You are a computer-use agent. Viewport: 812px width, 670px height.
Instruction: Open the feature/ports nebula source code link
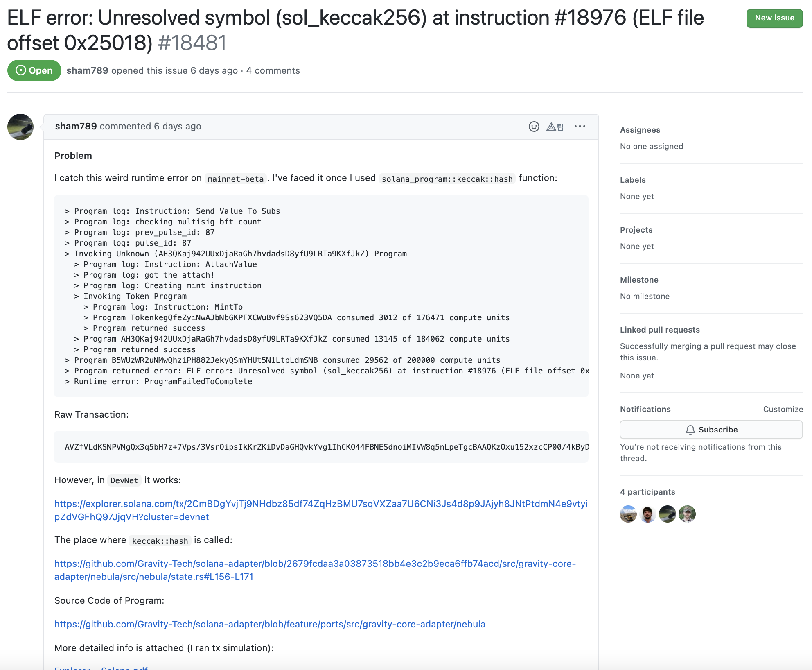(x=270, y=624)
